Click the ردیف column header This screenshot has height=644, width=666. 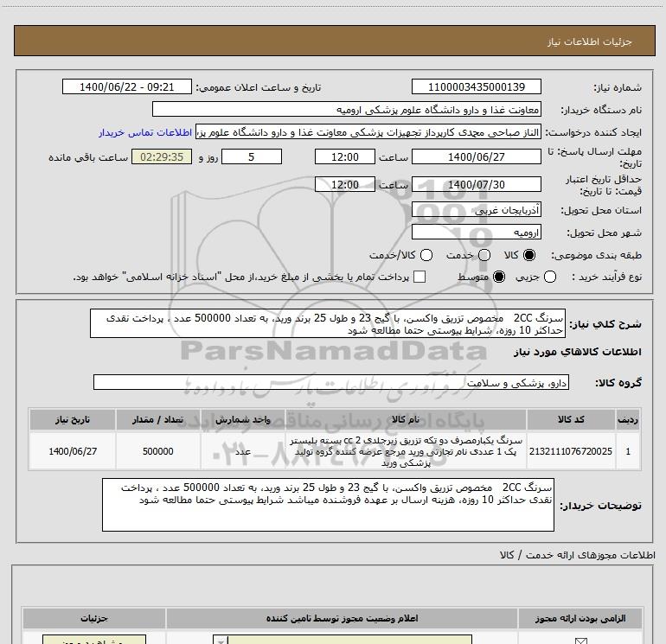coord(628,420)
